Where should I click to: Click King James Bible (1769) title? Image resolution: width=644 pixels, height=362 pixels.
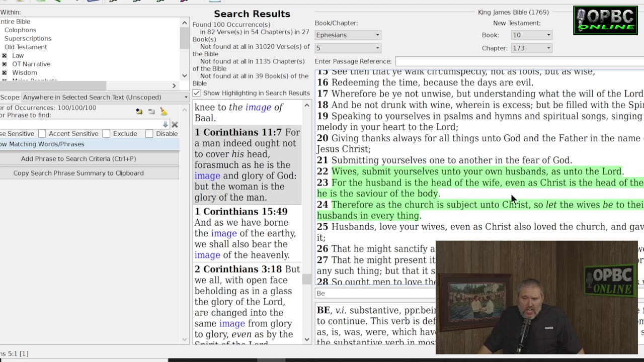click(x=513, y=12)
